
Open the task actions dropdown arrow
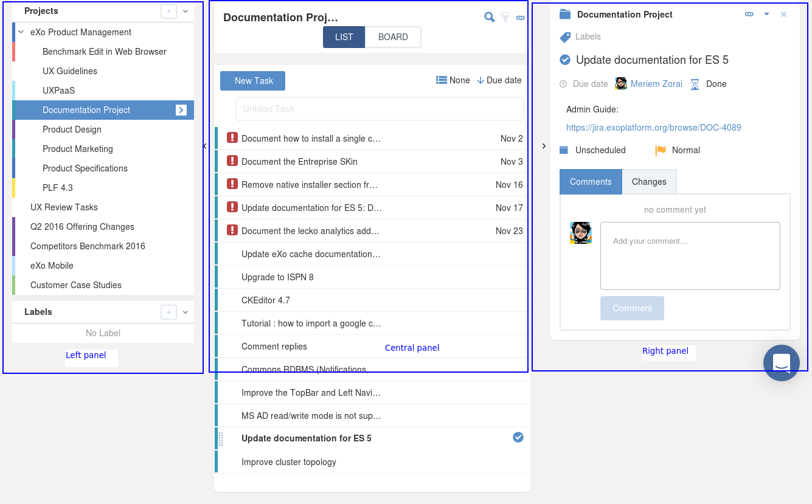point(766,14)
